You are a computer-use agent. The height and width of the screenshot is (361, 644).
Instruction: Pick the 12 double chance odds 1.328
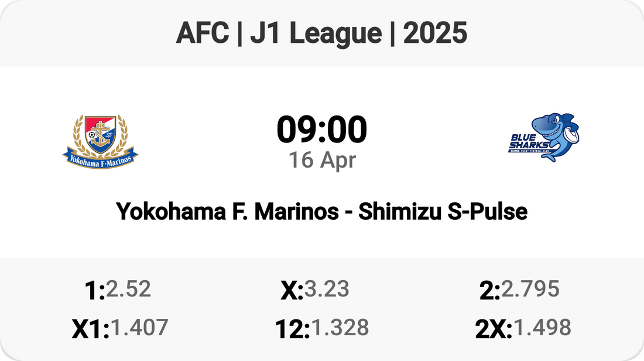(340, 328)
